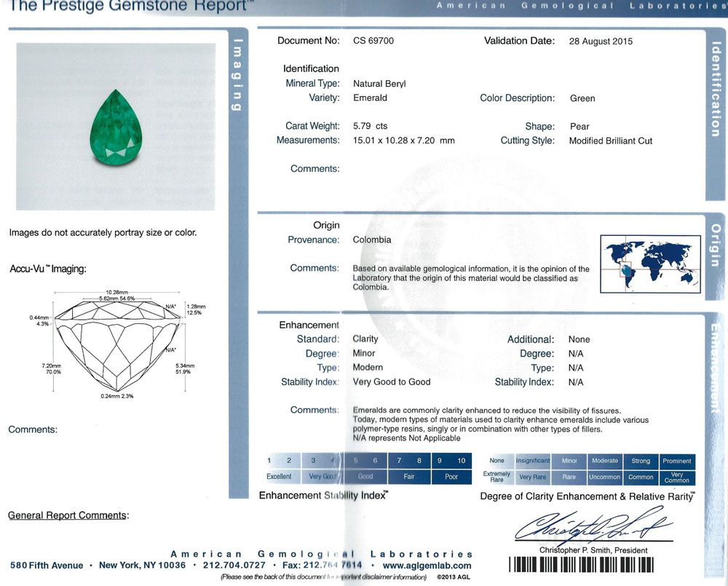The width and height of the screenshot is (728, 586).
Task: Click 'The Prestige Gemstone Report' title
Action: click(x=131, y=6)
